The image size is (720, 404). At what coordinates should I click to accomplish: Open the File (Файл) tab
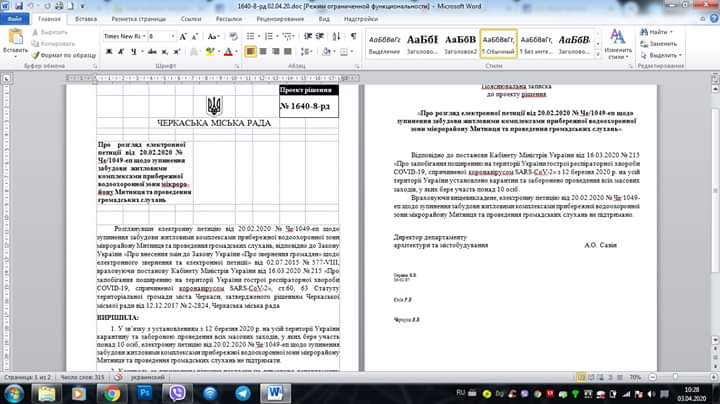(x=15, y=19)
